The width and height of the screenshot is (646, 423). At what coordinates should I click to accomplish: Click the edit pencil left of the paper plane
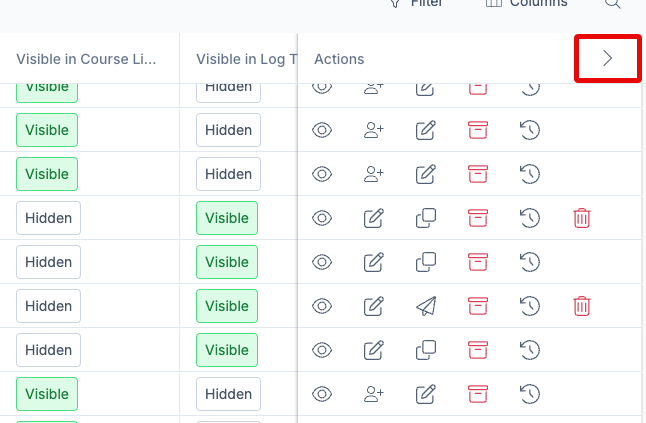click(x=374, y=306)
